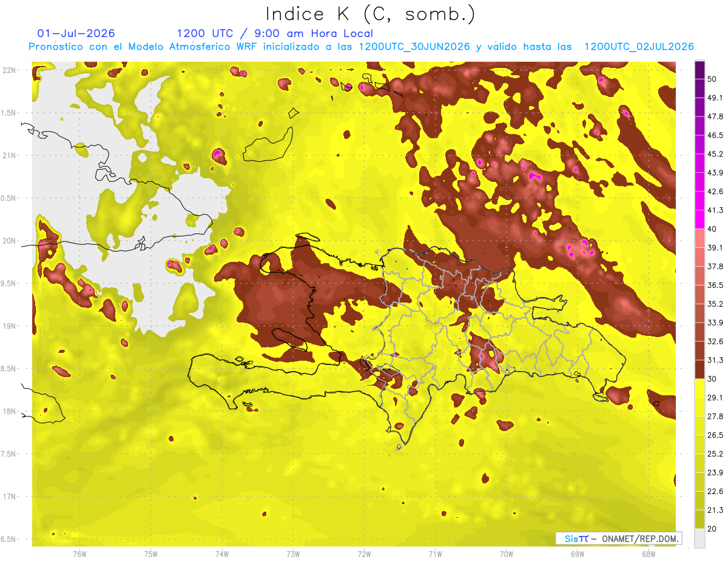
Task: Click the '72W' longitude axis label
Action: [364, 554]
